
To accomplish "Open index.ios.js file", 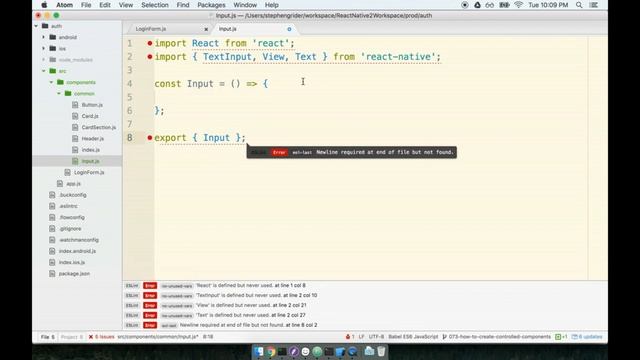I will pos(72,262).
